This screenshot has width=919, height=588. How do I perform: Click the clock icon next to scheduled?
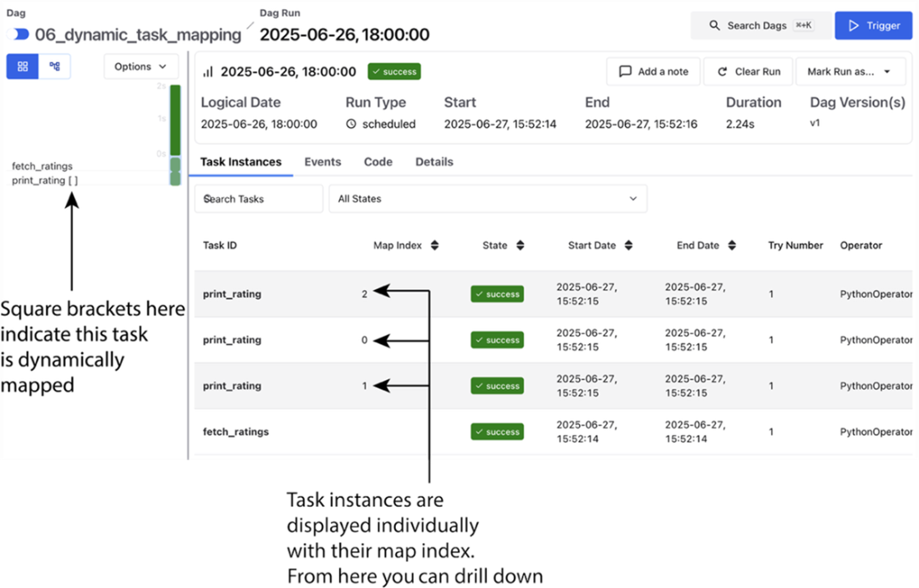point(351,124)
